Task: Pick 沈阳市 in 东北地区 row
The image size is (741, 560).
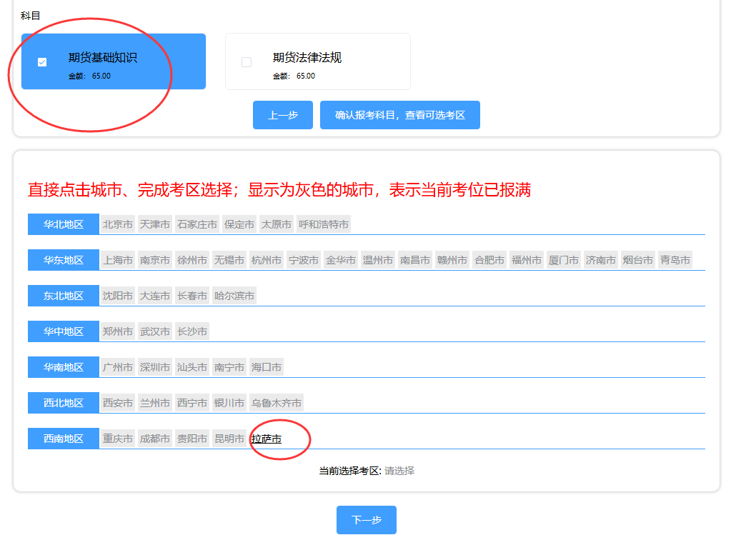Action: [118, 296]
